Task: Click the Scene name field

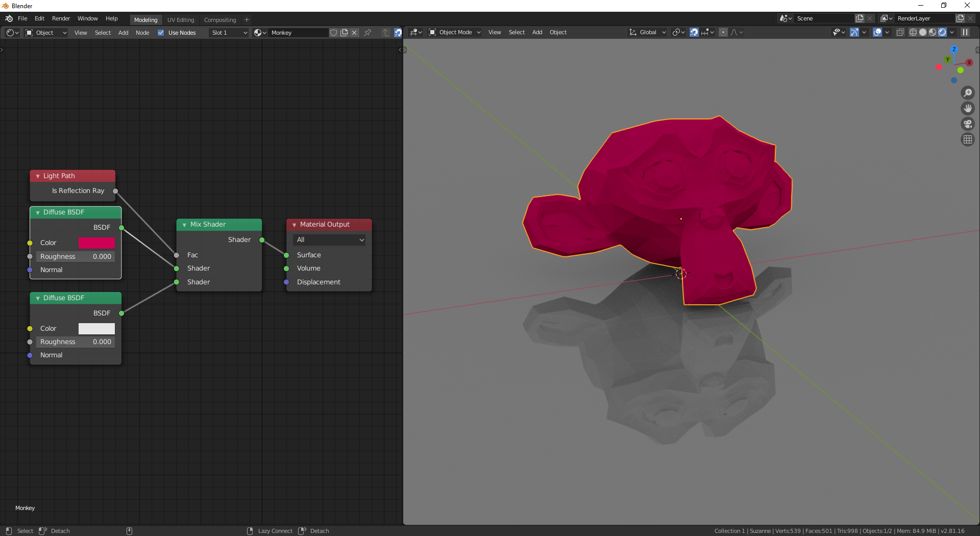Action: point(824,18)
